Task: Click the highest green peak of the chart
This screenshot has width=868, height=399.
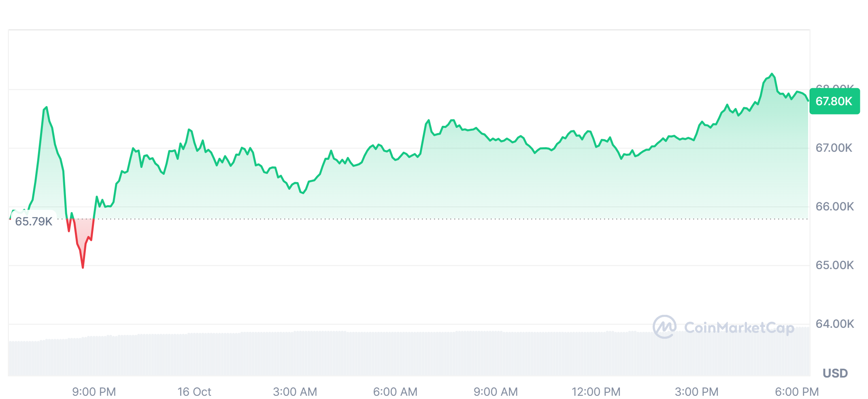Action: coord(772,74)
